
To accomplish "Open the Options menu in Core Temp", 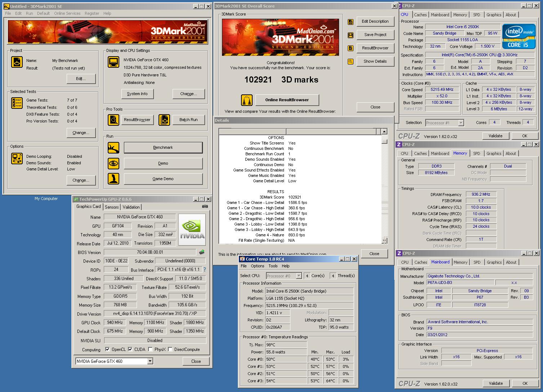I will point(258,266).
